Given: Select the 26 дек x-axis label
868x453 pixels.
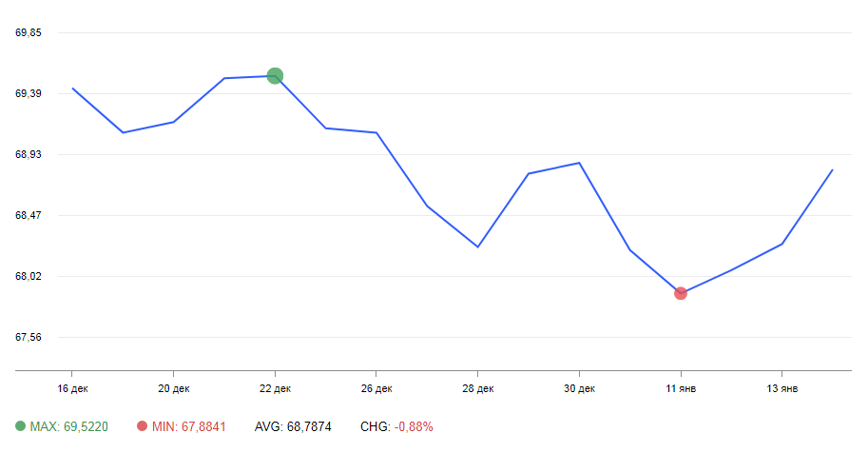Looking at the screenshot, I should 376,388.
